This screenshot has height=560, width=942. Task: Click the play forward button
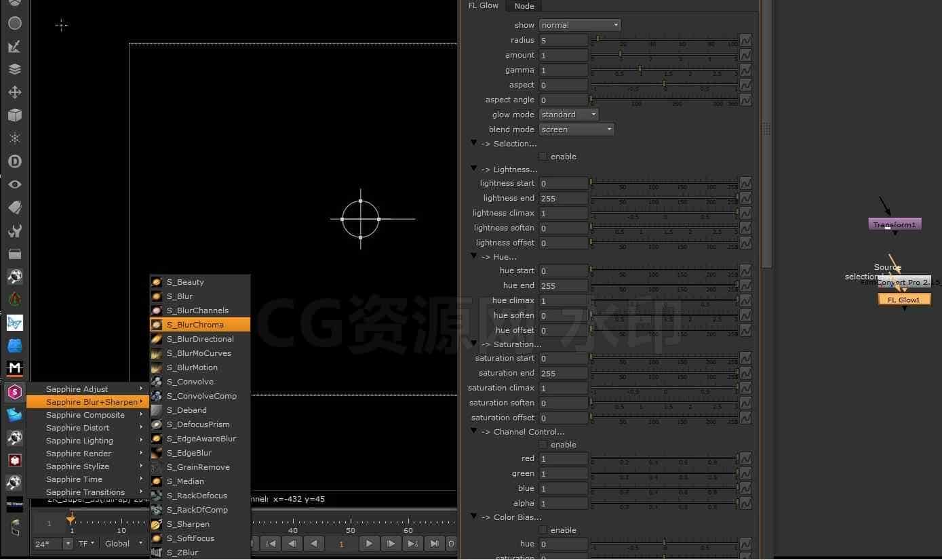(368, 544)
